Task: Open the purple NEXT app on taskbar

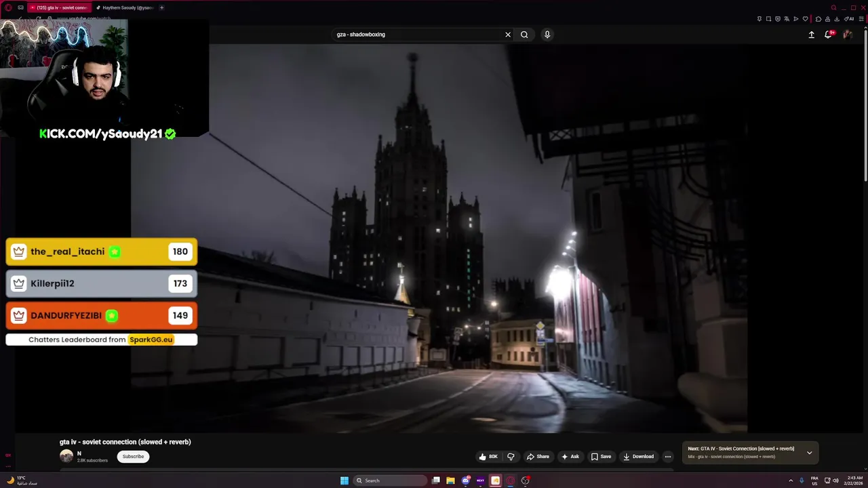Action: pos(481,481)
